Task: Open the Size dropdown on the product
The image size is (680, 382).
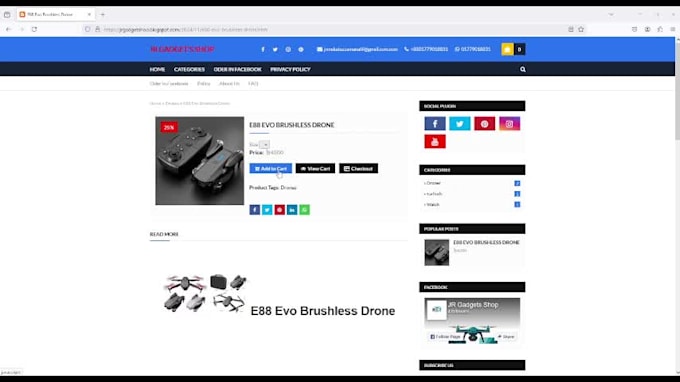Action: 265,144
